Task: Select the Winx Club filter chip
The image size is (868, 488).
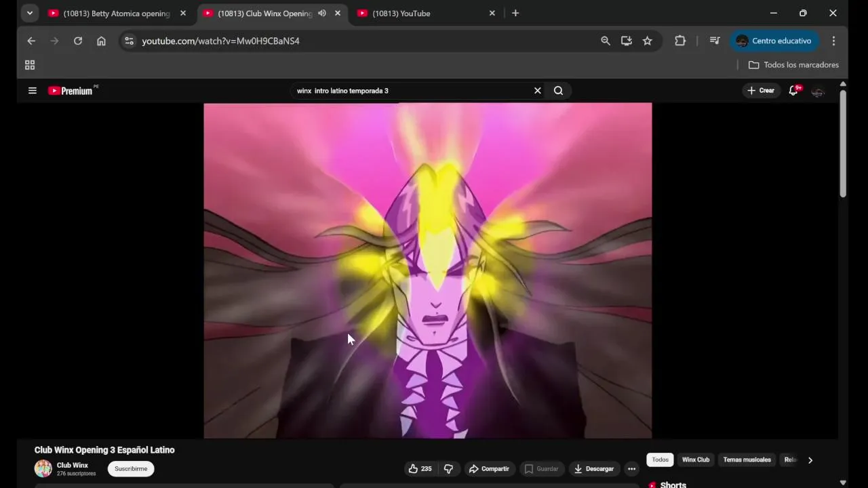Action: coord(696,460)
